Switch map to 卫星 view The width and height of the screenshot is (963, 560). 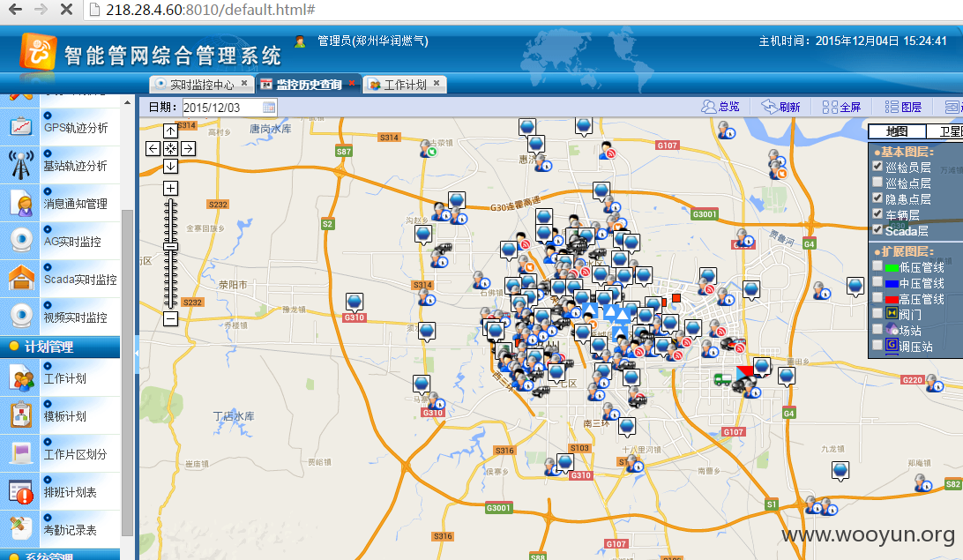point(945,131)
